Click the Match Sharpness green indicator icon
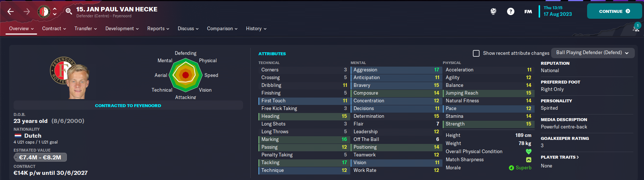644x180 pixels. tap(529, 160)
